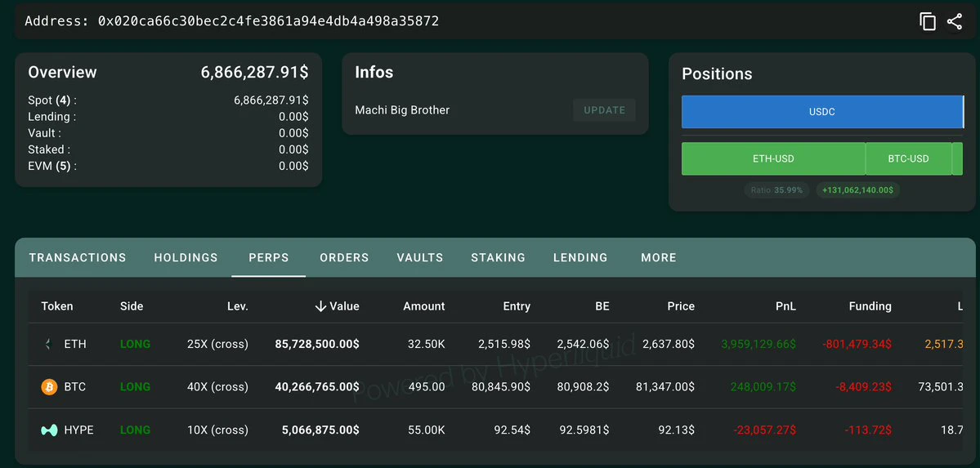Go to the VAULTS tab
The image size is (980, 468).
(x=420, y=257)
